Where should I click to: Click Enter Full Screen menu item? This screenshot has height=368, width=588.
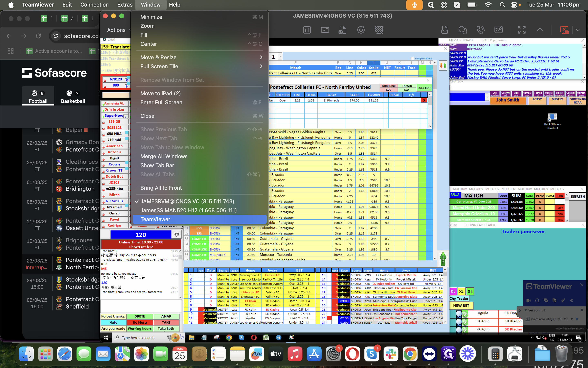200,102
